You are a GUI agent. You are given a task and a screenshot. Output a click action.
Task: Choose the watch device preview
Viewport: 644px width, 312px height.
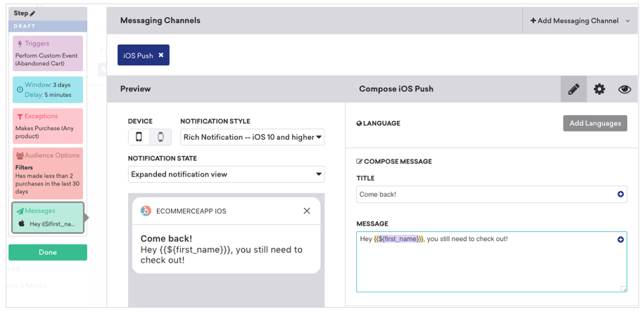click(x=160, y=137)
